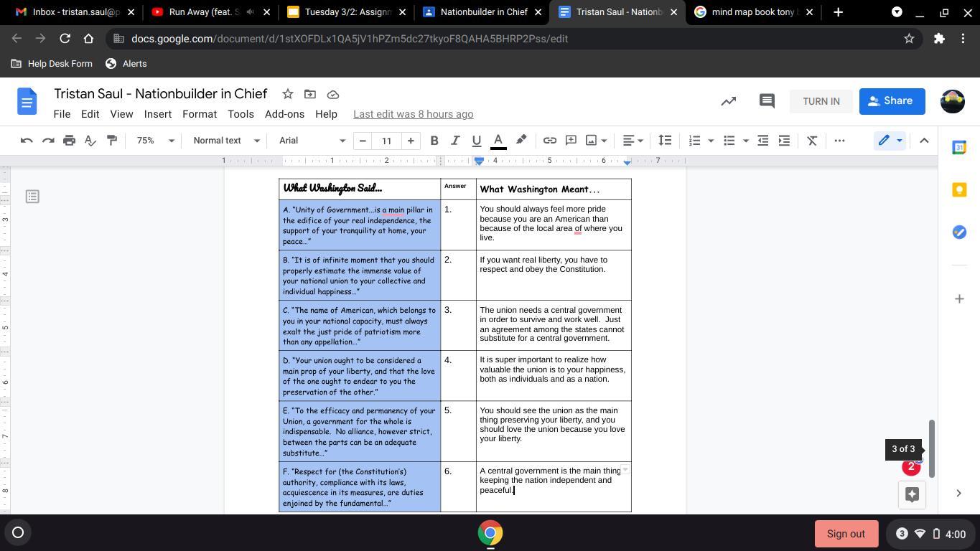Image resolution: width=980 pixels, height=551 pixels.
Task: Click the Clear formatting icon
Action: point(812,141)
